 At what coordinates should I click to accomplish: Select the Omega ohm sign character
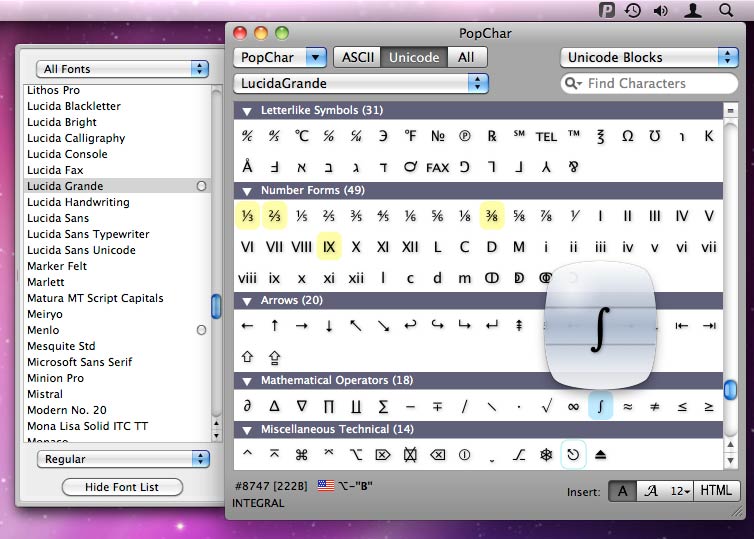[627, 137]
